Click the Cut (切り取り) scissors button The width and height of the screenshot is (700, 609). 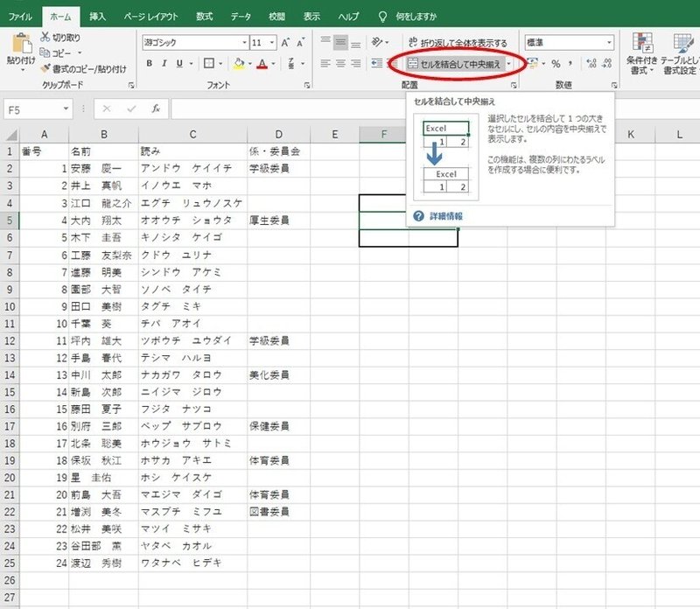tap(60, 38)
